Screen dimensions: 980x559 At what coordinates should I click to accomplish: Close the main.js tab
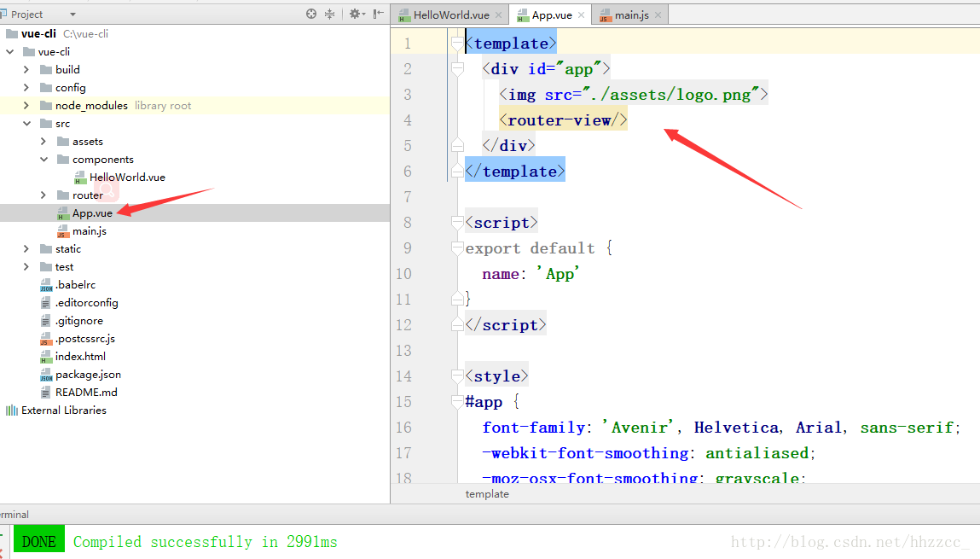point(658,15)
